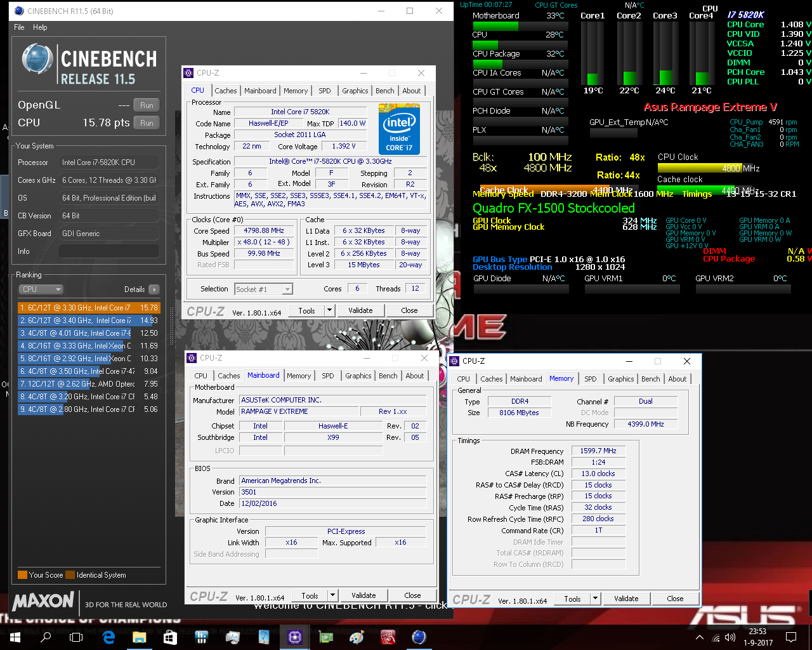
Task: Switch to CPU tab in Memory CPU-Z window
Action: (x=464, y=379)
